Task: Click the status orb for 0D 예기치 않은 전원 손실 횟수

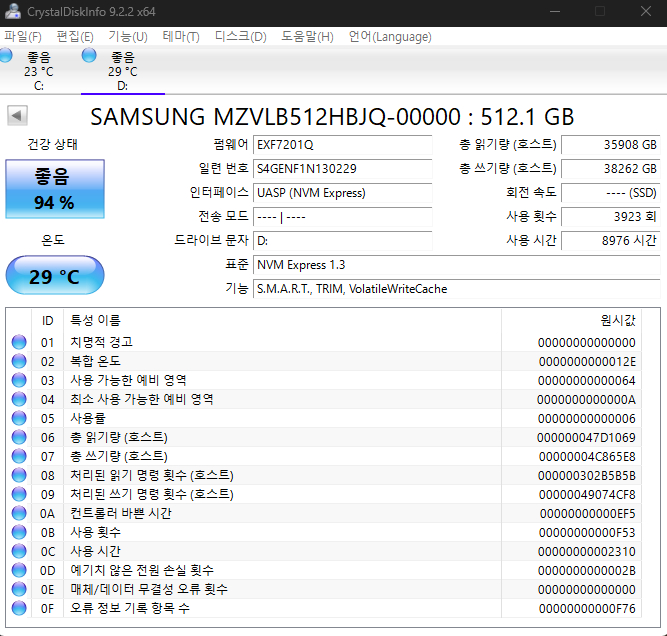Action: 19,570
